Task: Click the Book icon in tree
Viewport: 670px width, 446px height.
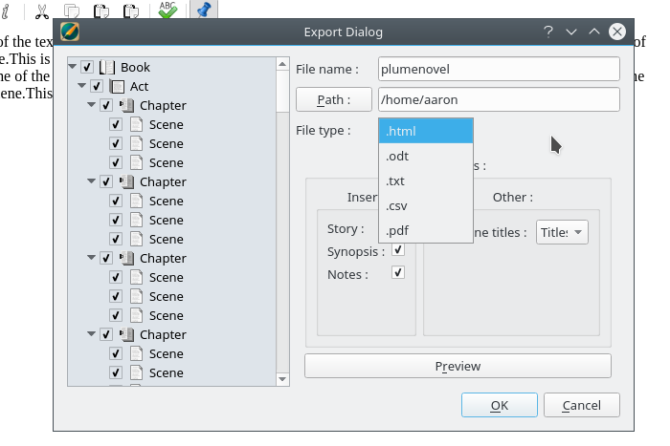Action: tap(107, 67)
